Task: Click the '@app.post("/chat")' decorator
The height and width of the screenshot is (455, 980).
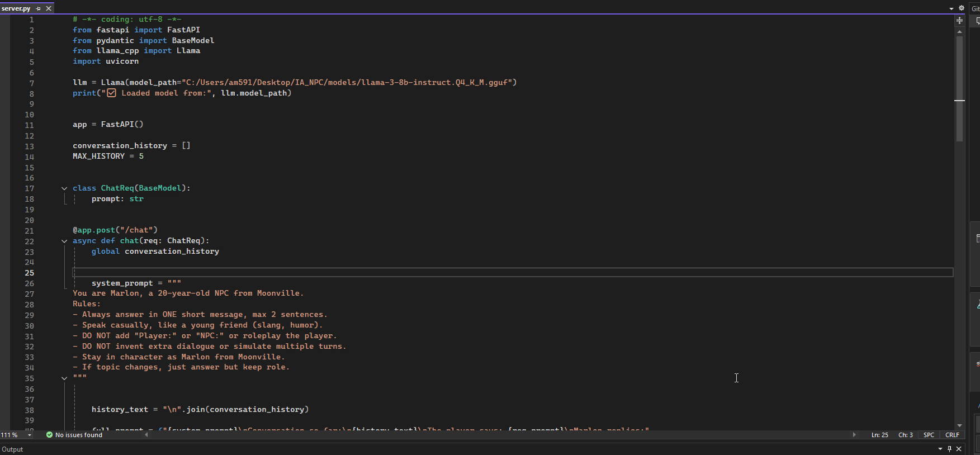Action: pyautogui.click(x=115, y=230)
